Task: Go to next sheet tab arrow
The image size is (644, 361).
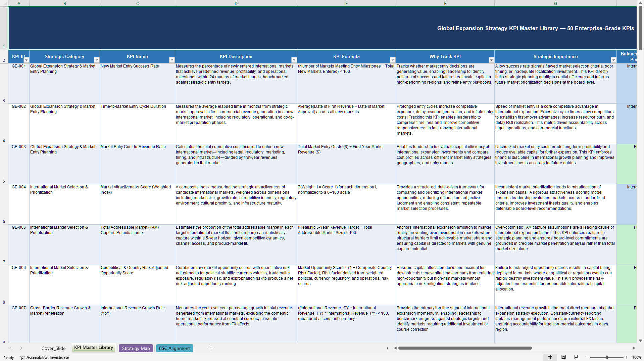Action: click(x=21, y=348)
